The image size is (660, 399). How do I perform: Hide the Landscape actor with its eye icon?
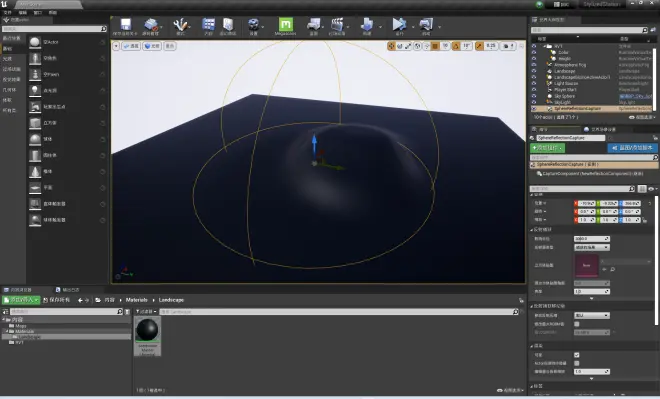534,71
